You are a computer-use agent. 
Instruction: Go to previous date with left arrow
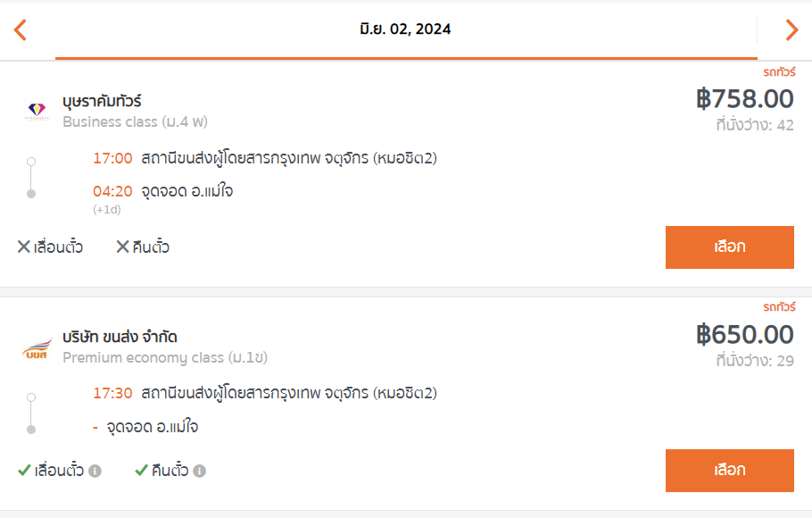tap(21, 29)
